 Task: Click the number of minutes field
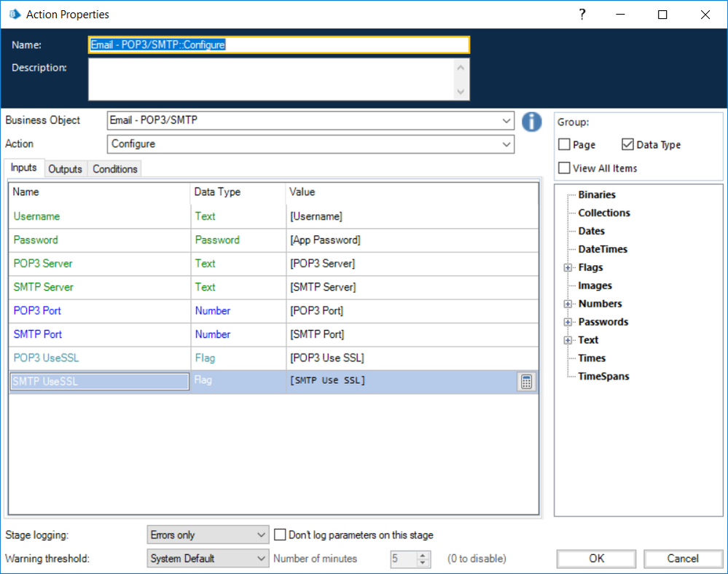(404, 559)
